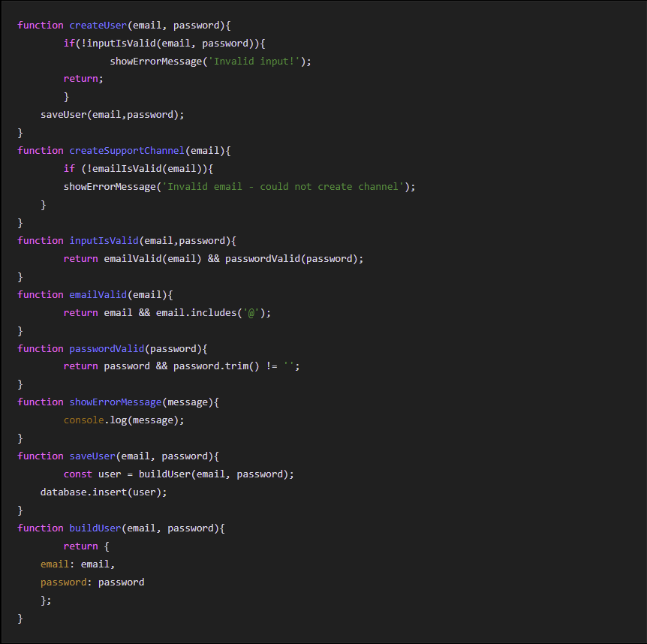Click the buildUser function declaration name
Image resolution: width=647 pixels, height=644 pixels.
(x=95, y=528)
